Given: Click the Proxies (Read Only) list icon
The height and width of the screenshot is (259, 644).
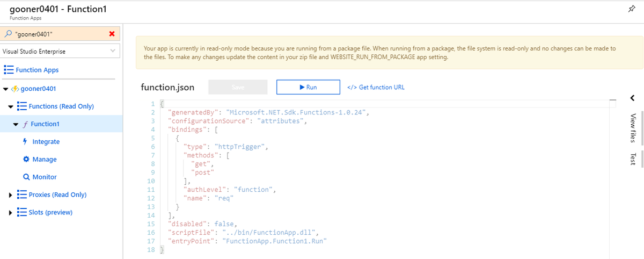Looking at the screenshot, I should pyautogui.click(x=21, y=195).
